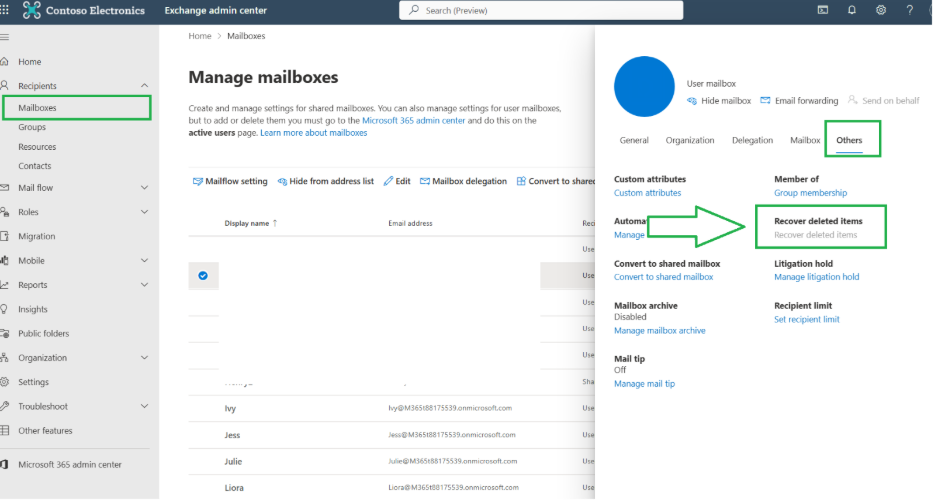
Task: Click the Set recipient limit link
Action: click(806, 319)
